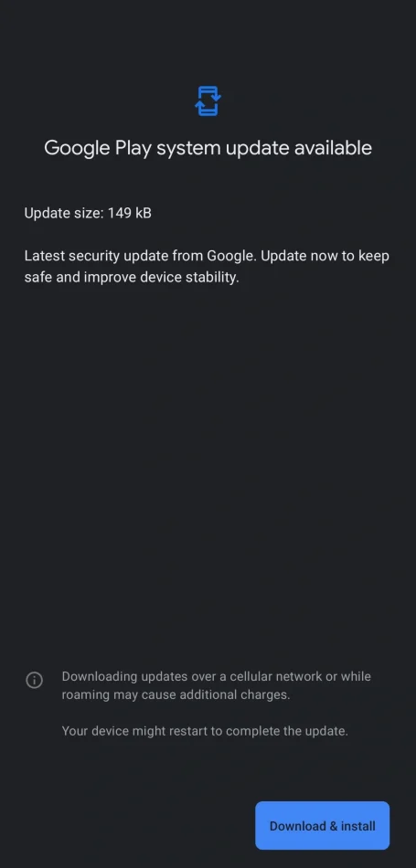Tap the 'install' word on blue button

coord(357,826)
